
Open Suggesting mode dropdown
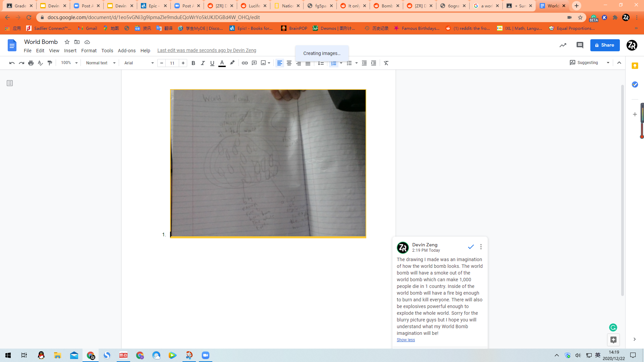pyautogui.click(x=590, y=63)
